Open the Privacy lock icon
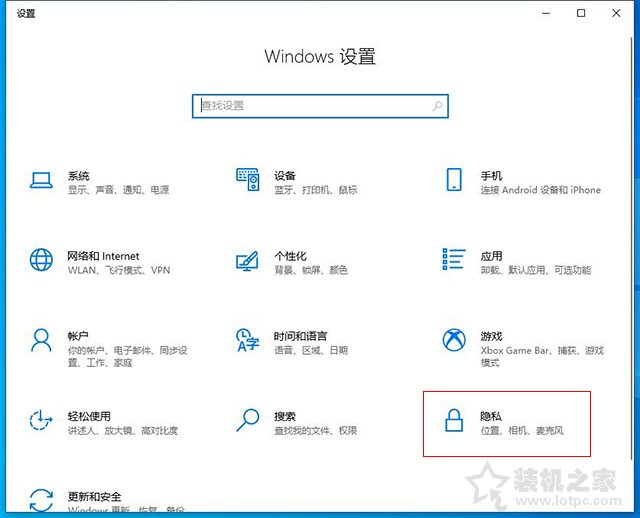The height and width of the screenshot is (518, 640). (454, 420)
